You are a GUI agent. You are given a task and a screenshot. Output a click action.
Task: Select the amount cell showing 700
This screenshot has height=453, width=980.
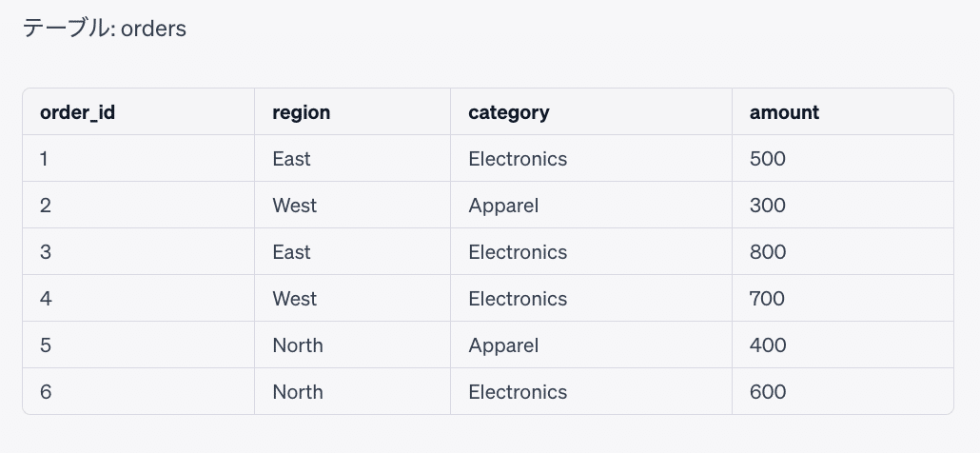[x=767, y=299]
